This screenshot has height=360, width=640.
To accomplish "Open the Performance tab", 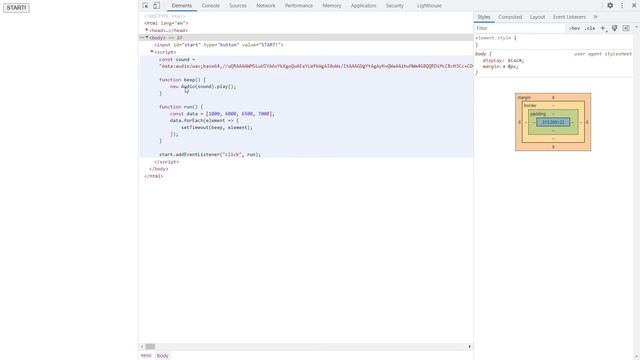I will (x=299, y=6).
